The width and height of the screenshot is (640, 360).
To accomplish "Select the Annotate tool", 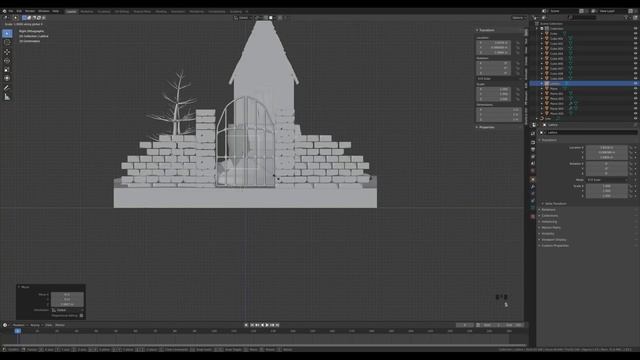I will click(x=7, y=88).
